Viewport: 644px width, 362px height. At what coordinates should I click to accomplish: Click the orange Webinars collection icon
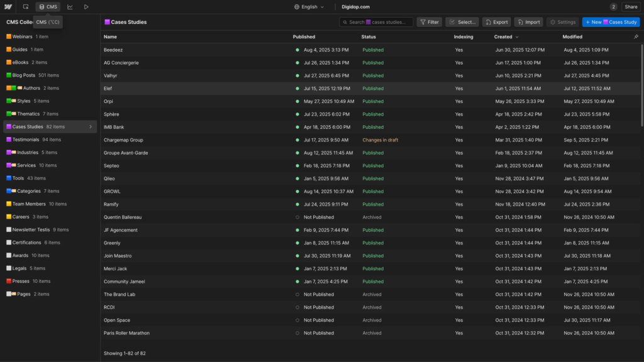tap(9, 37)
